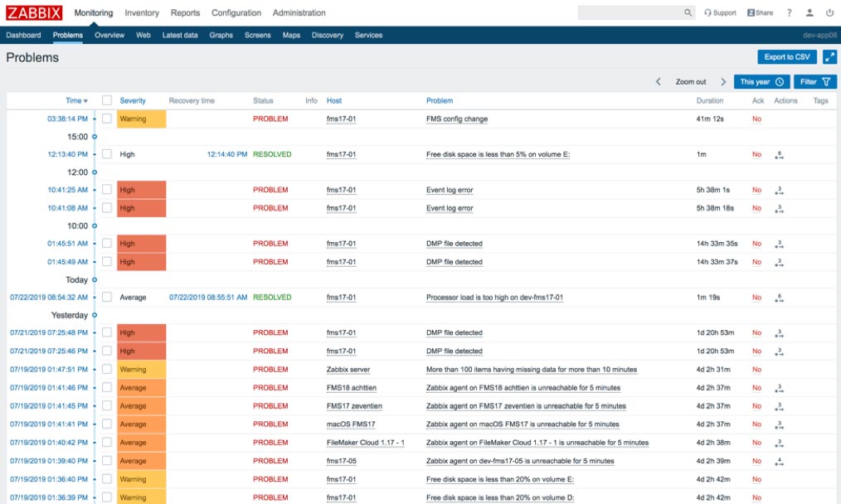Switch to the Dashboard tab
Viewport: 841px width, 504px height.
point(23,35)
